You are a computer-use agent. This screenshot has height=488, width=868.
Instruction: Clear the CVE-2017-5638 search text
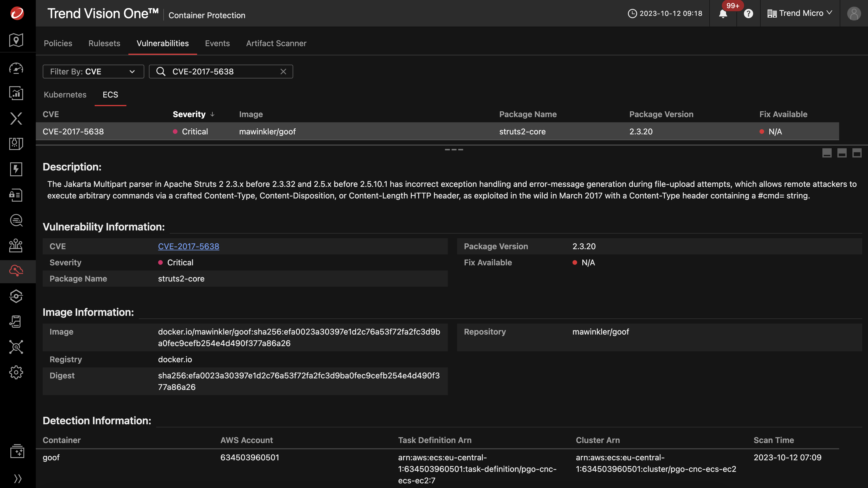coord(283,72)
